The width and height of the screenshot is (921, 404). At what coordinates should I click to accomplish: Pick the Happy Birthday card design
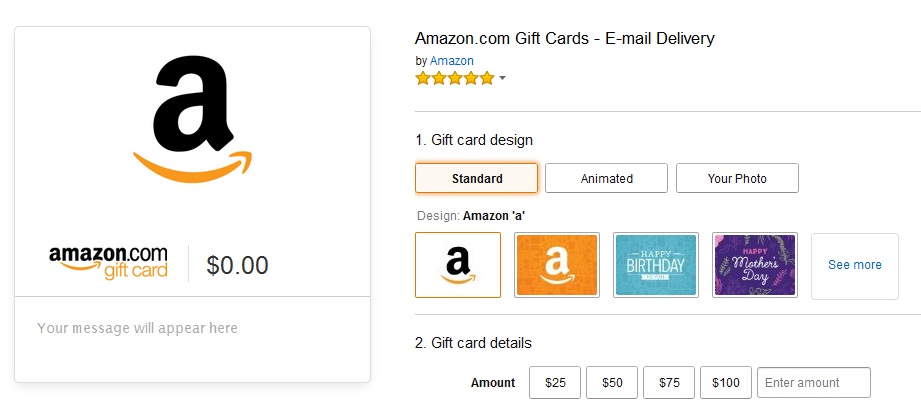(655, 265)
